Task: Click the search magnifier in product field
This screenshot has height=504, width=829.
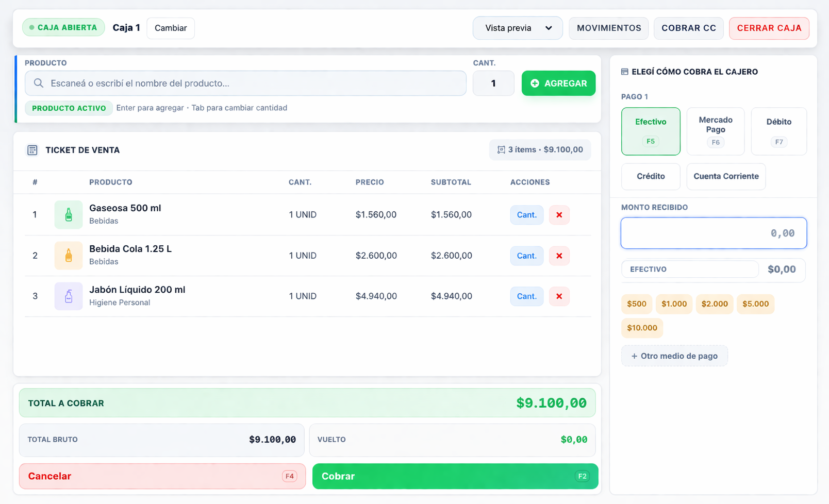Action: [x=39, y=83]
